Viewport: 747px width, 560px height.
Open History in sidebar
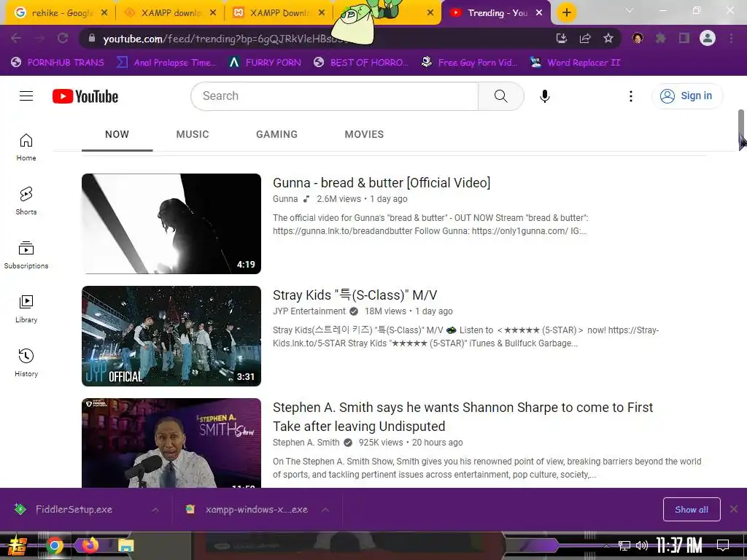[x=26, y=363]
